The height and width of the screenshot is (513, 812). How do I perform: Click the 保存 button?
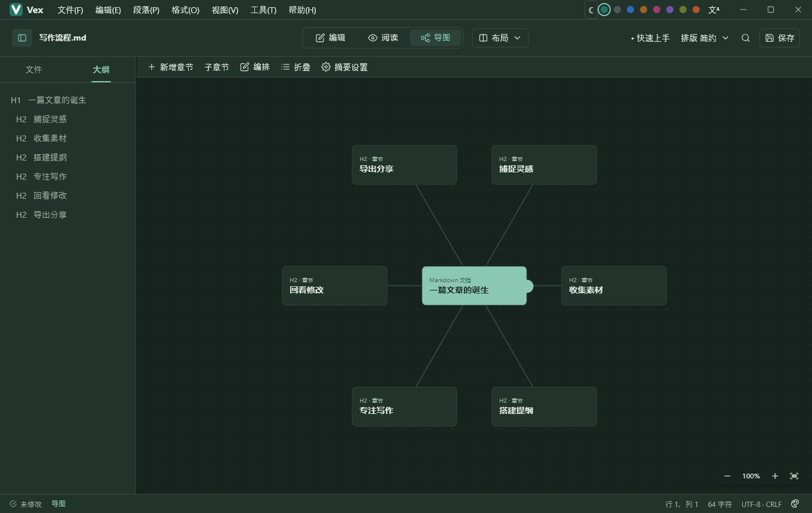pos(780,38)
